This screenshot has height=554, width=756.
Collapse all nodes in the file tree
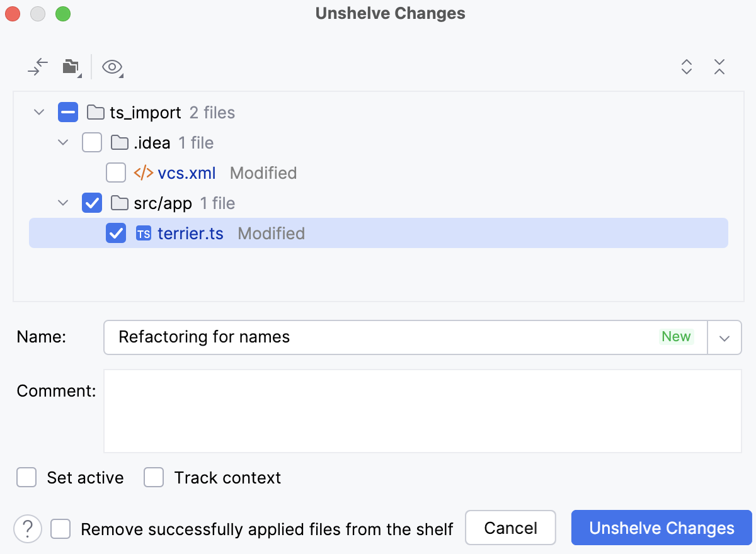coord(719,67)
